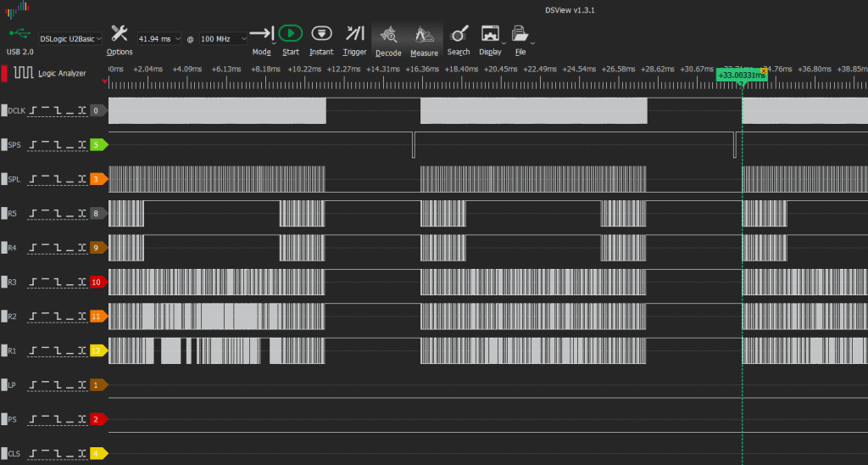Run an Instant capture
Screen dimensions: 868x465
321,34
